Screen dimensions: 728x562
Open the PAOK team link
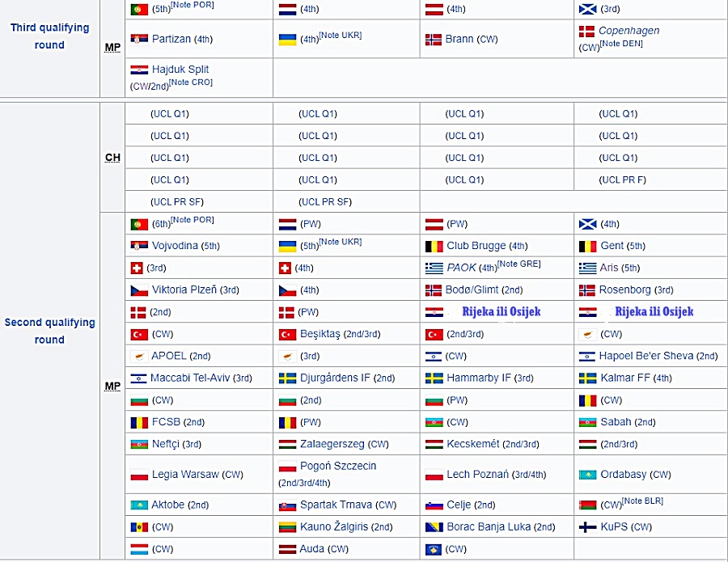[461, 268]
